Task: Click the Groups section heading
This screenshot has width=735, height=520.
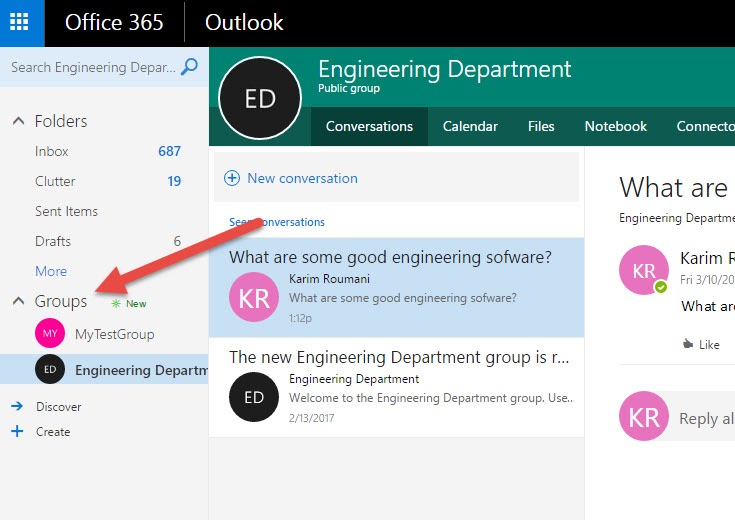Action: tap(61, 301)
